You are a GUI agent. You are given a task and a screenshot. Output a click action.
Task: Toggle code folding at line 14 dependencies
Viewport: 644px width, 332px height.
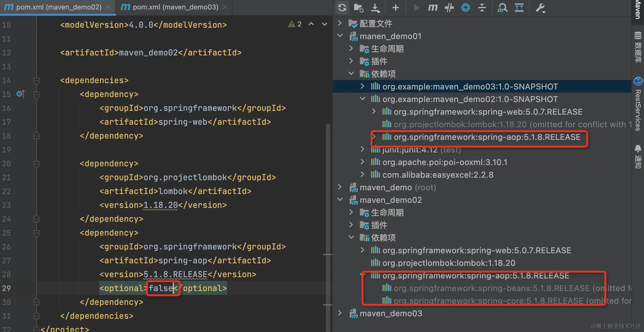(x=37, y=81)
